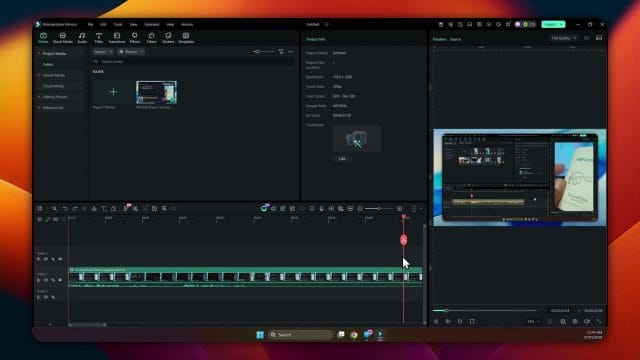
Task: Open the Import dropdown
Action: (x=103, y=52)
